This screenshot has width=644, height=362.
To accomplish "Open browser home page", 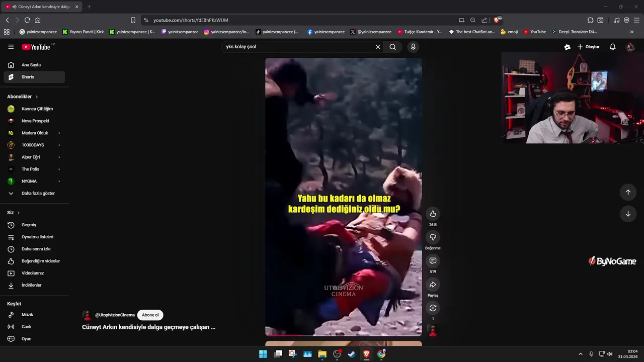I will 37,20.
